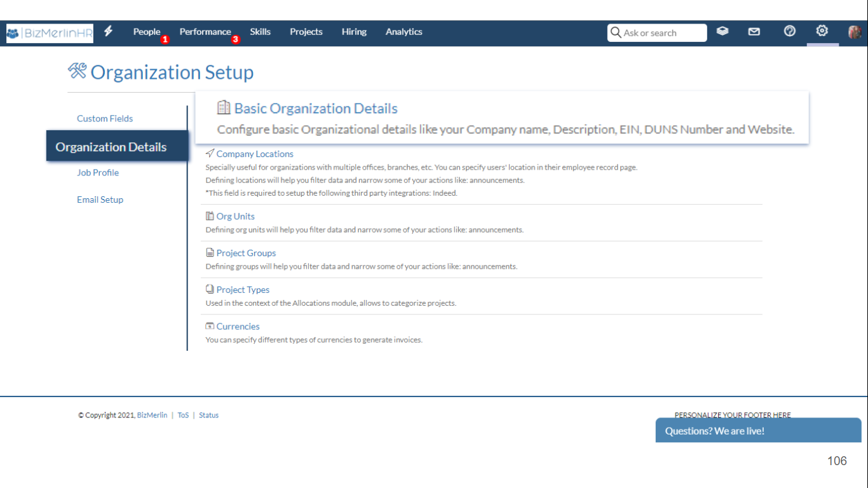This screenshot has width=868, height=488.
Task: Click the ToS footer link
Action: click(x=183, y=415)
